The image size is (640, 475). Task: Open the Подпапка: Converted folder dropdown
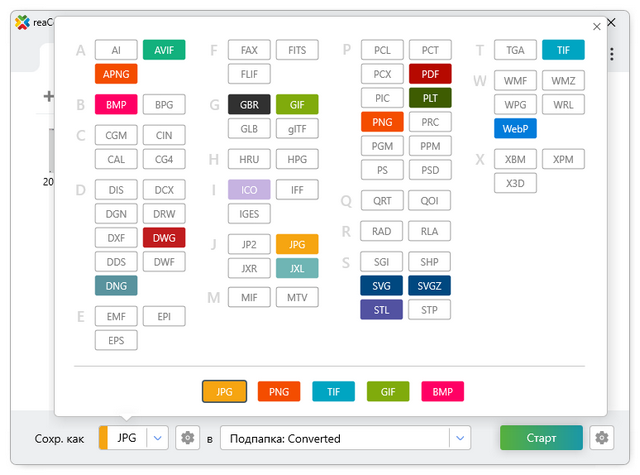[459, 438]
